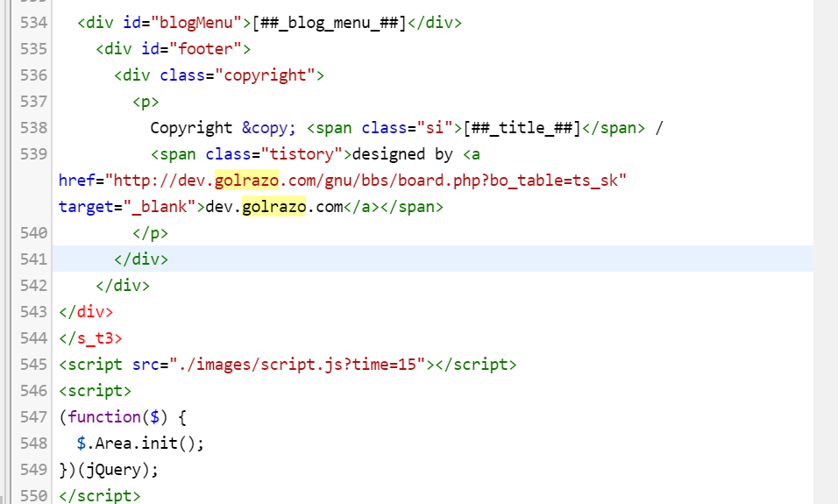Click bo_table=ts_sk in the URL
Image resolution: width=838 pixels, height=504 pixels.
tap(554, 180)
